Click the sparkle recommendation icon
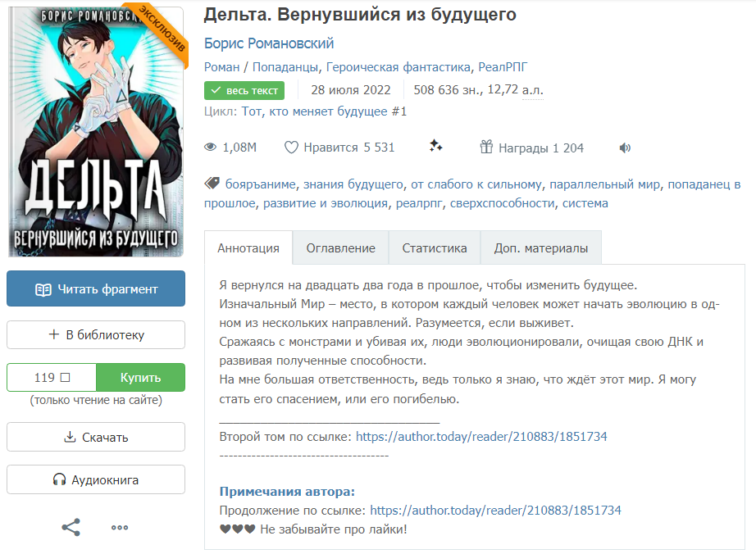This screenshot has height=554, width=756. 436,145
